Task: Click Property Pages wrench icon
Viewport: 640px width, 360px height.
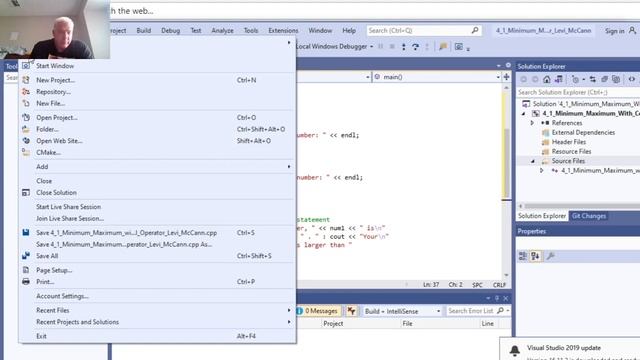Action: (550, 256)
